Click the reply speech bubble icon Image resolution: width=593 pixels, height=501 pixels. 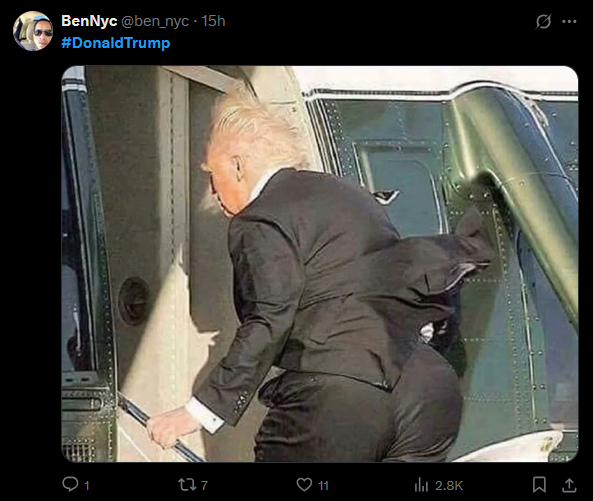pos(70,484)
